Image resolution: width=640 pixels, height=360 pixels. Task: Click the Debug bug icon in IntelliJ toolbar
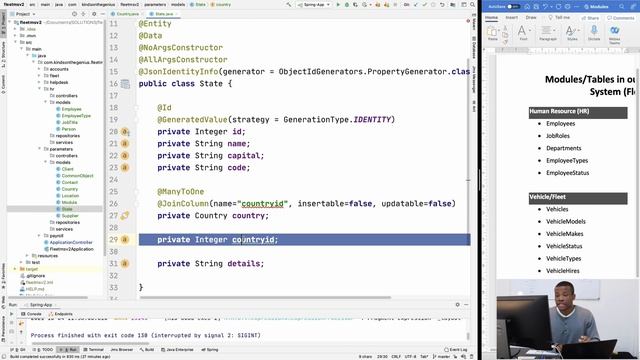tap(347, 4)
